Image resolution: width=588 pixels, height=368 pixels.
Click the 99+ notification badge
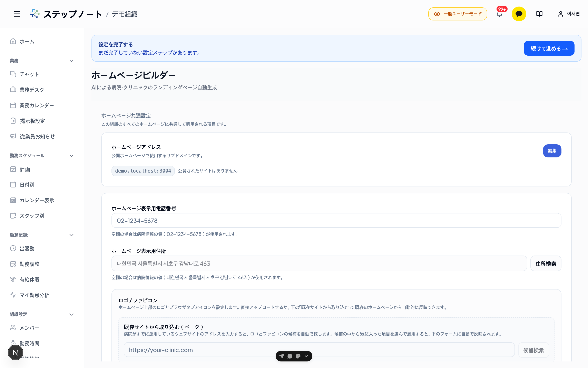(502, 9)
